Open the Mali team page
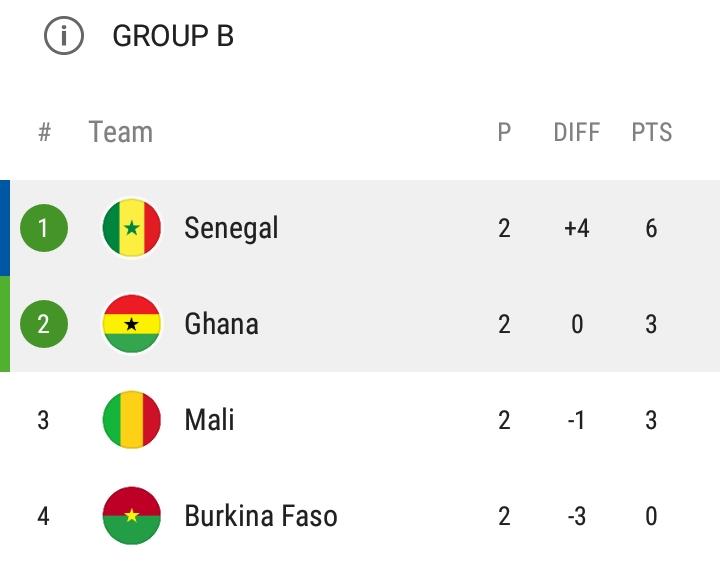720x574 pixels. [209, 420]
